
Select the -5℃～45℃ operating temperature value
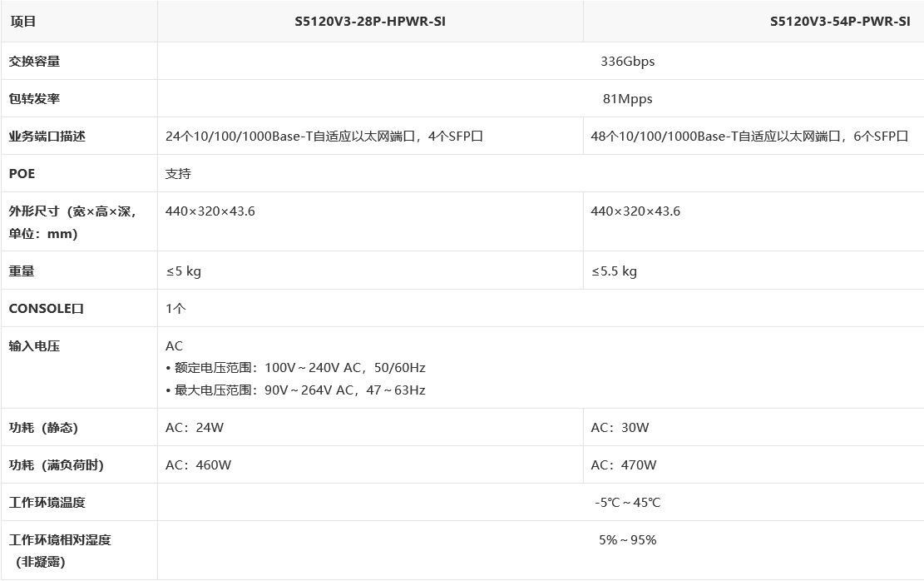(627, 503)
